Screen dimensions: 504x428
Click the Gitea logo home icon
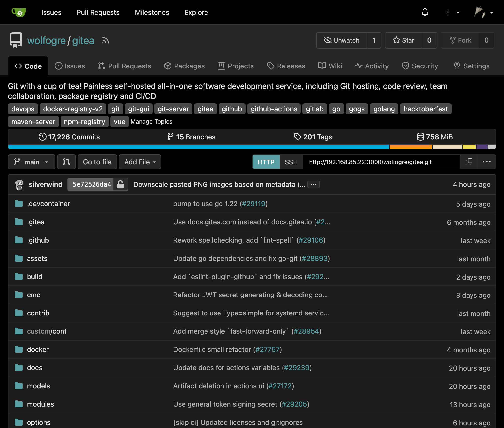[x=19, y=12]
